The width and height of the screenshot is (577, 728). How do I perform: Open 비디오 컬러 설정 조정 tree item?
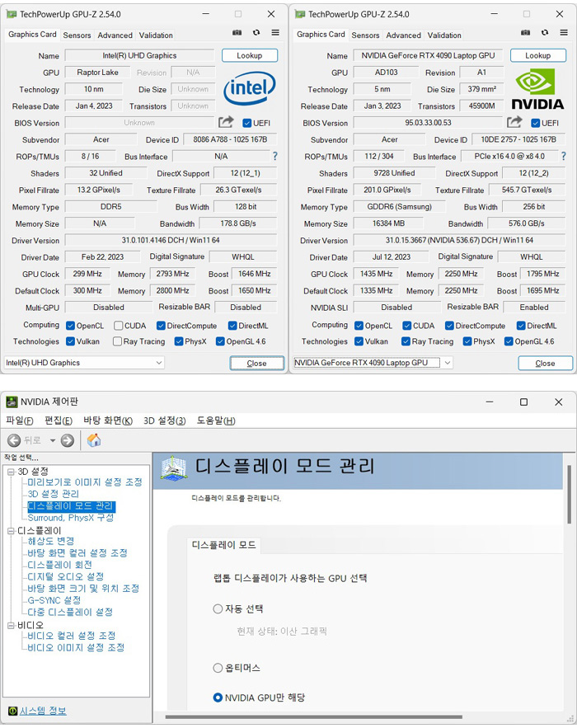pos(72,635)
